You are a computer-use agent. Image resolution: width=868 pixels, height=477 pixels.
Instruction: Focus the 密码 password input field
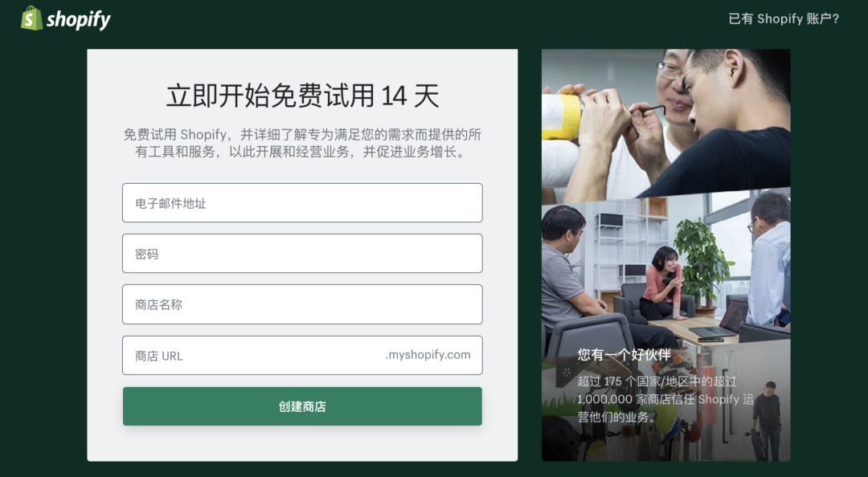coord(302,254)
